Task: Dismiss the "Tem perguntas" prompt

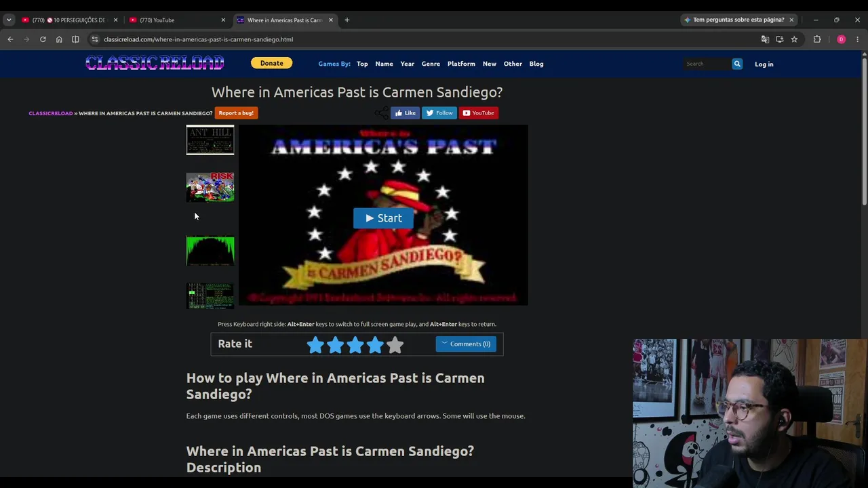Action: pos(791,20)
